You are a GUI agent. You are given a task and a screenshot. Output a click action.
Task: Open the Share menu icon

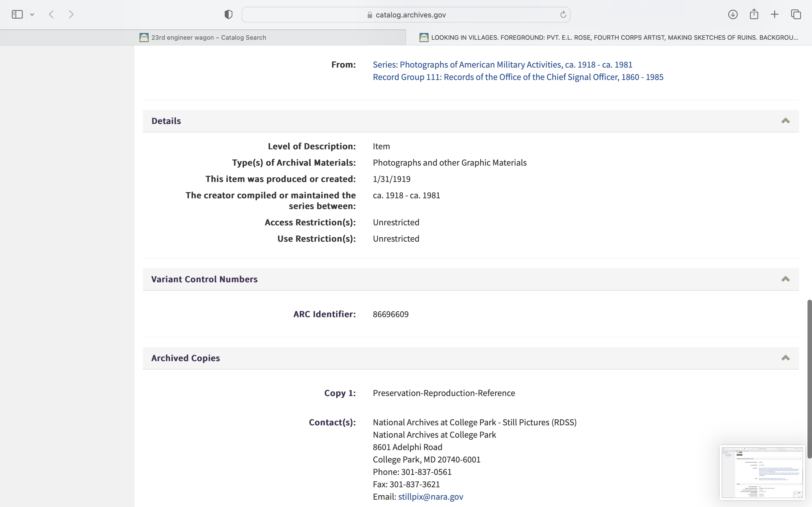pos(754,14)
